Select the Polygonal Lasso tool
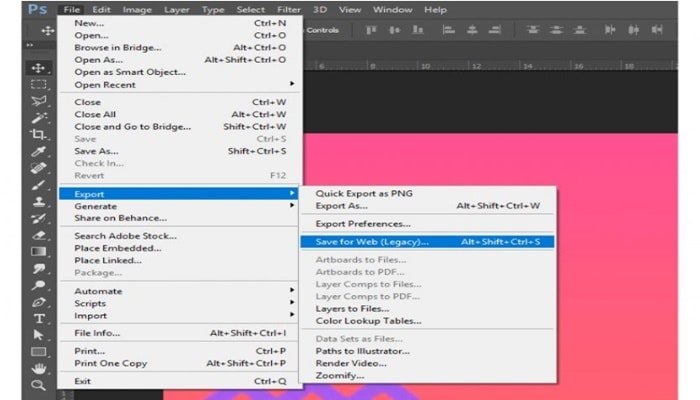The width and height of the screenshot is (700, 400). point(38,101)
